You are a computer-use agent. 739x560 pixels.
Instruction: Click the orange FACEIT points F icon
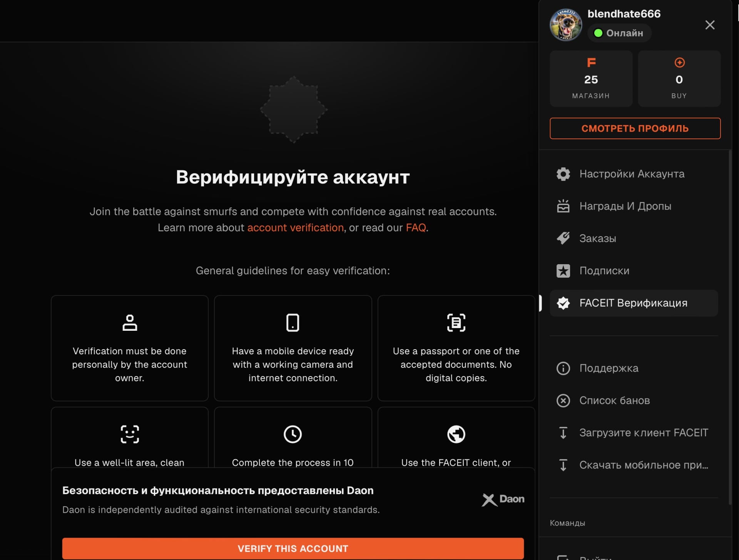(591, 62)
